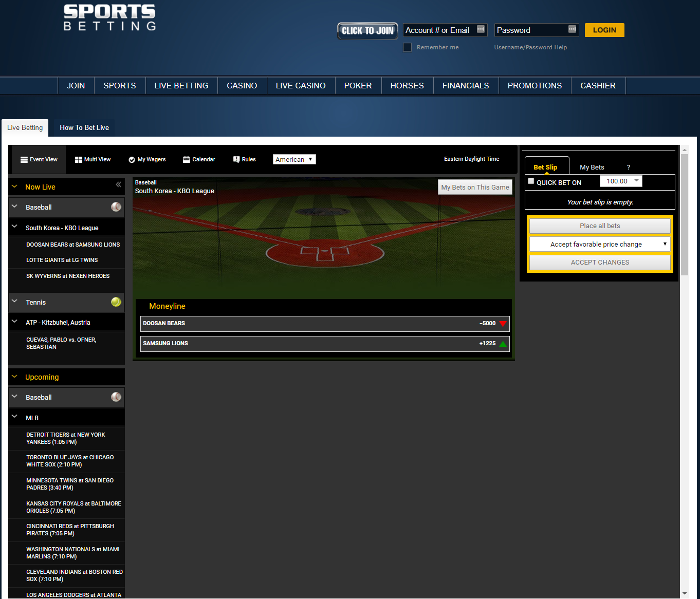Open My Wagers checkmark icon

pyautogui.click(x=132, y=160)
